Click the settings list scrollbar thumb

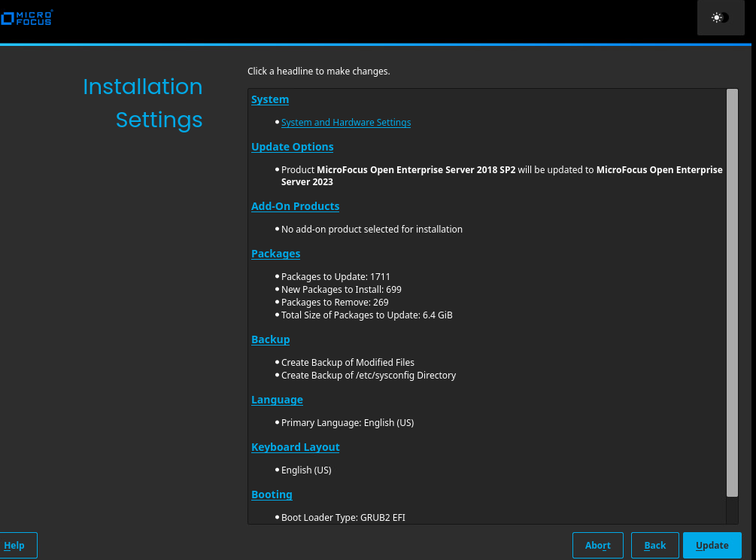(732, 292)
